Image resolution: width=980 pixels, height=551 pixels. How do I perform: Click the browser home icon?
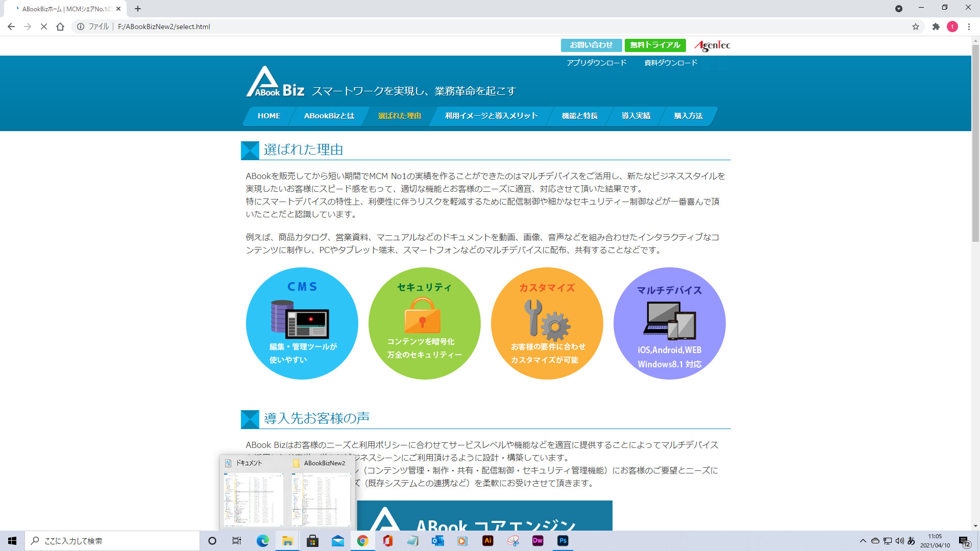60,27
